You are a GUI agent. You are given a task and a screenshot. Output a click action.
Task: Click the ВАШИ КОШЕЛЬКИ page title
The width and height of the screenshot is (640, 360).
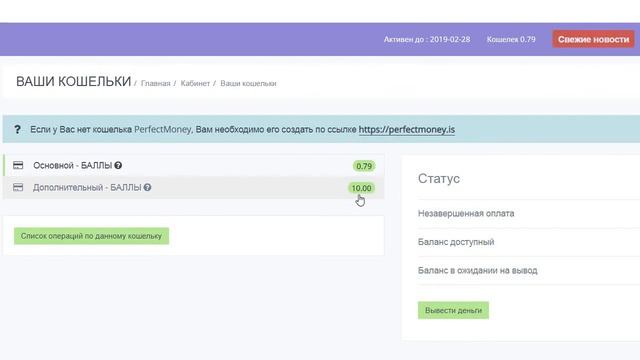(x=73, y=82)
